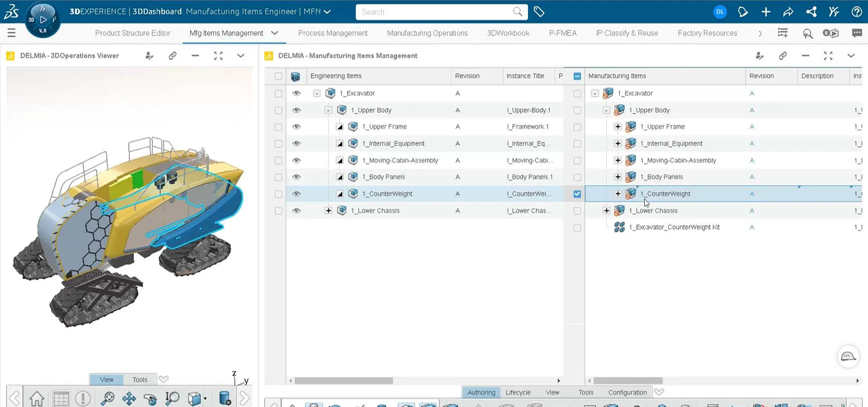The image size is (868, 407).
Task: Click the 3D cube column header icon
Action: [295, 76]
